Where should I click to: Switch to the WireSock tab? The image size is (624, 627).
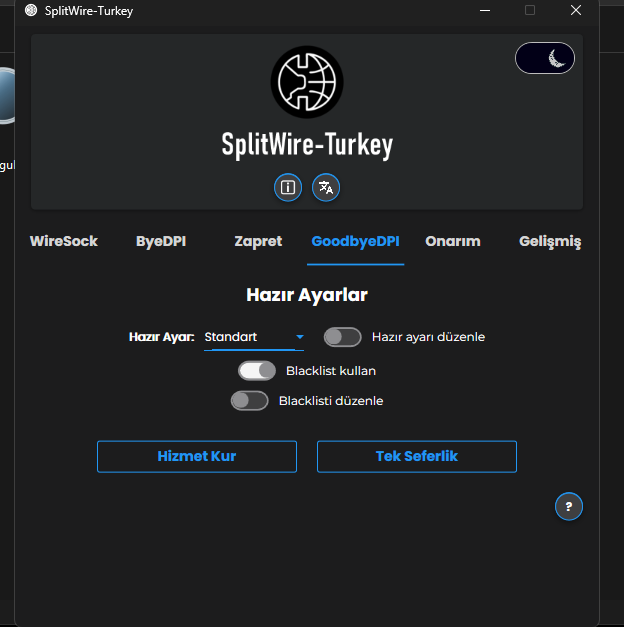tap(64, 241)
